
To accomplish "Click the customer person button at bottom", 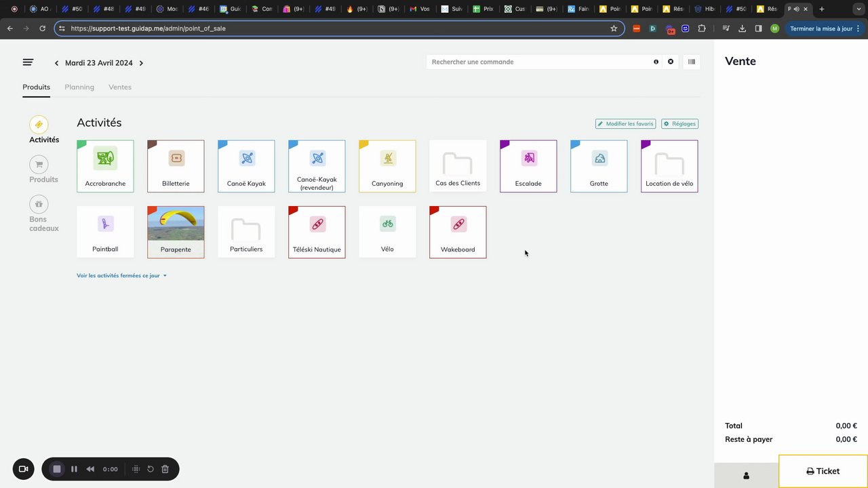I will (x=746, y=475).
